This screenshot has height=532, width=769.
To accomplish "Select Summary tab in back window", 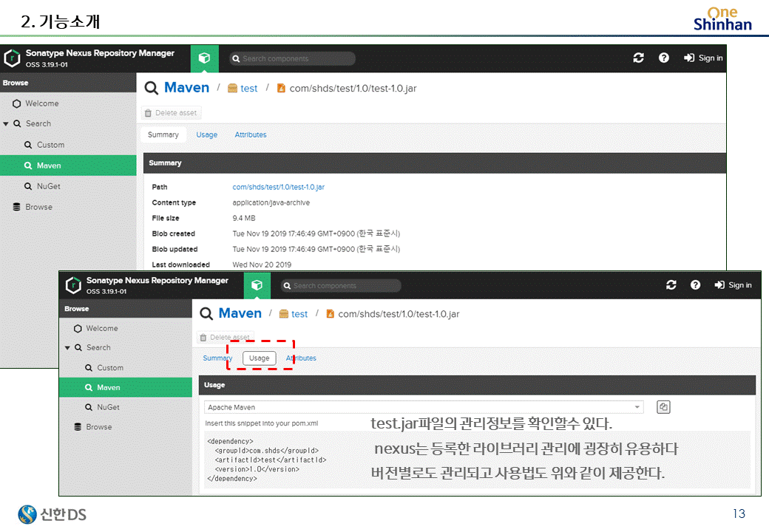I will (163, 134).
